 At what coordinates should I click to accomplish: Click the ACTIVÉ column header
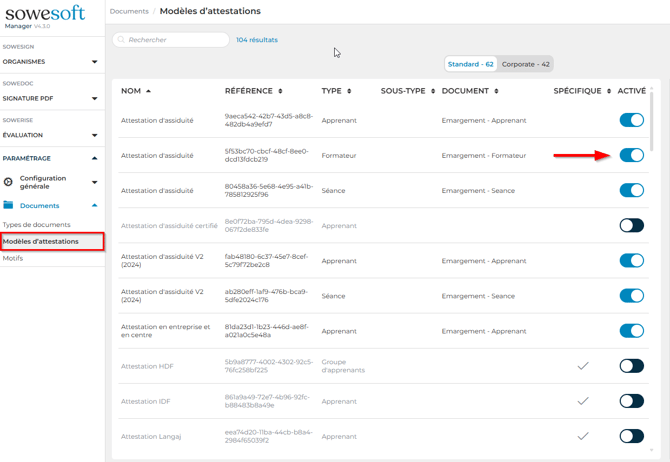(632, 91)
